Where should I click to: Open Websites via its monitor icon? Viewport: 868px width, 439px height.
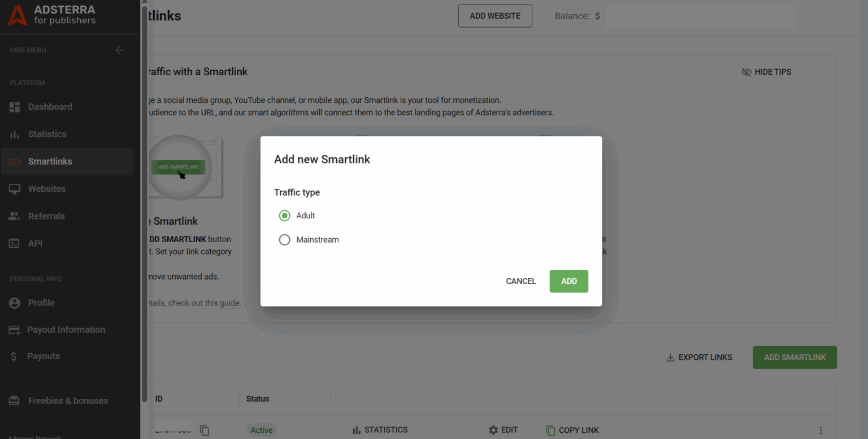tap(15, 188)
